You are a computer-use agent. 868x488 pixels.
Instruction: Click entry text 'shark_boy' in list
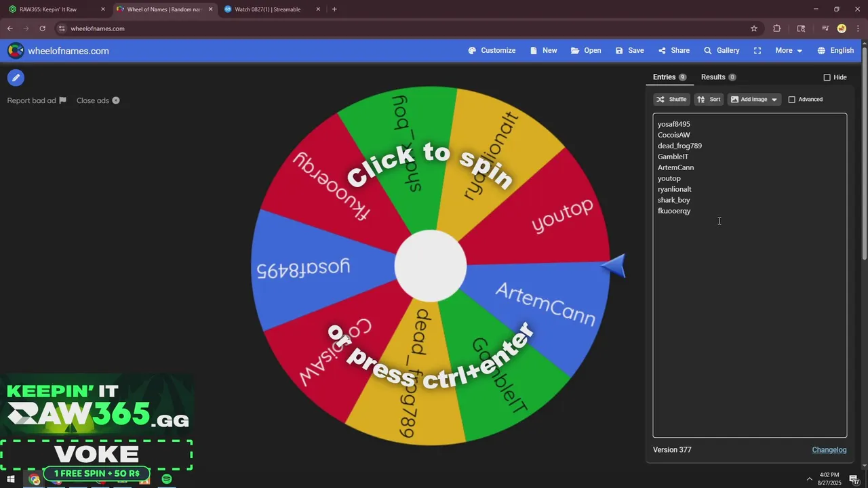pyautogui.click(x=674, y=200)
